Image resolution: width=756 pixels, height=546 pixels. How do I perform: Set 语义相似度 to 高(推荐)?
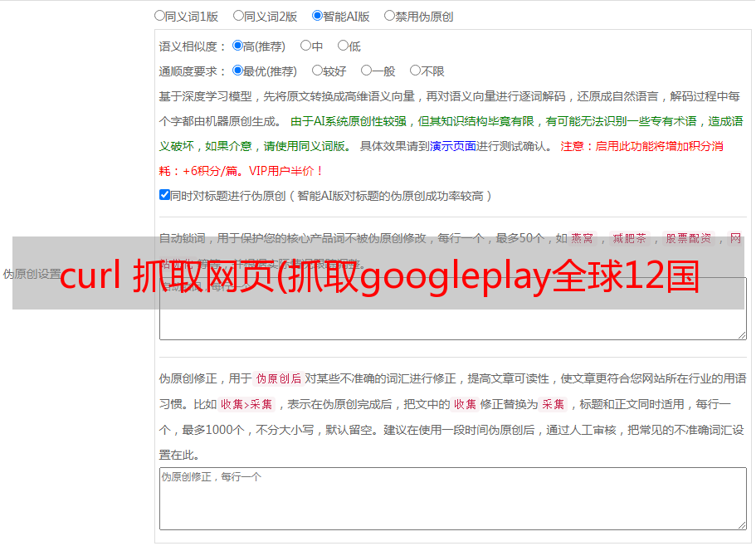tap(237, 46)
